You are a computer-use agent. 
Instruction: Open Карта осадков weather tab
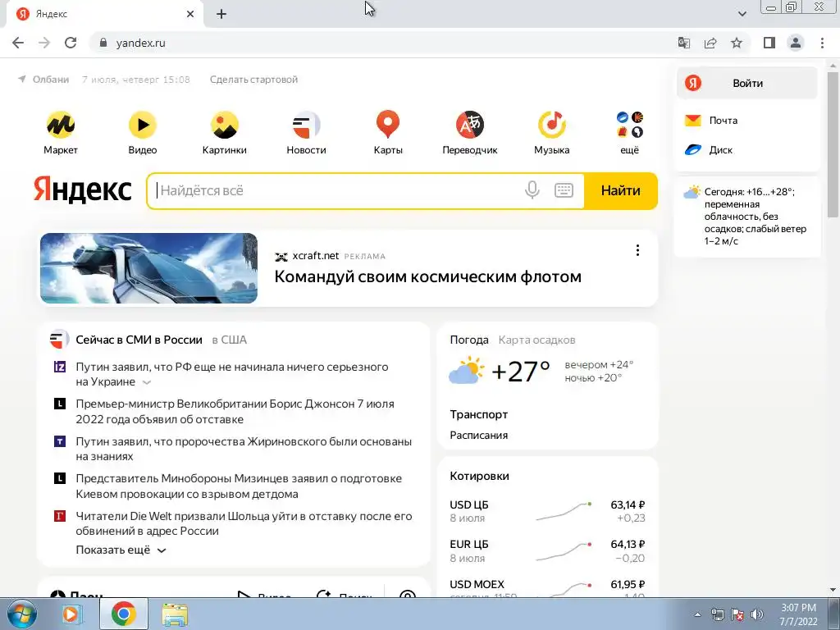[536, 340]
